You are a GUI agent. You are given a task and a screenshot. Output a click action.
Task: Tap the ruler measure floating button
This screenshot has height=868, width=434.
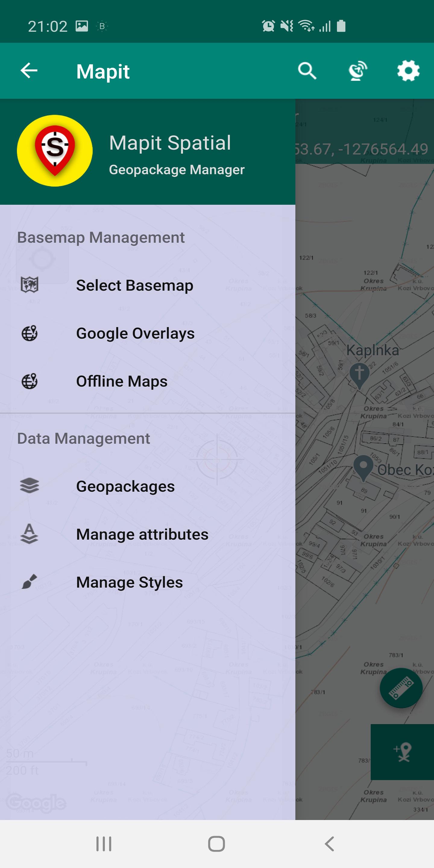click(401, 688)
